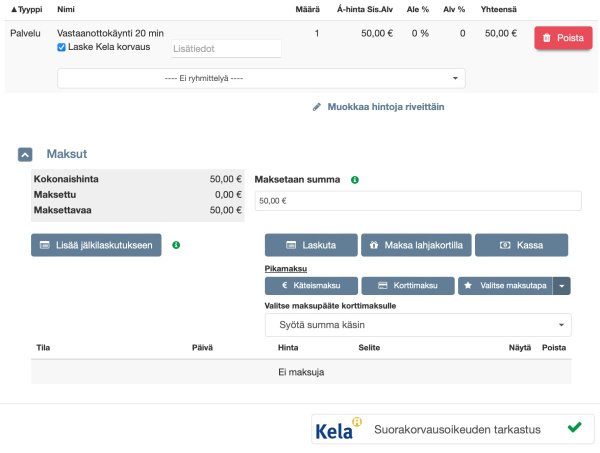The height and width of the screenshot is (453, 600).
Task: Add to Lisää jälkilaskutukseen deferred billing
Action: tap(96, 245)
